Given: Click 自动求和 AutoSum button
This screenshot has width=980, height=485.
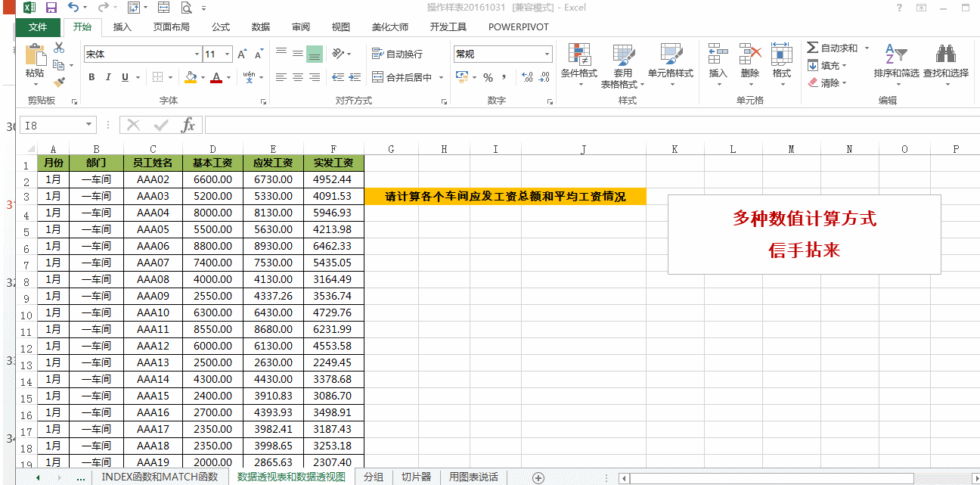Looking at the screenshot, I should click(x=833, y=48).
